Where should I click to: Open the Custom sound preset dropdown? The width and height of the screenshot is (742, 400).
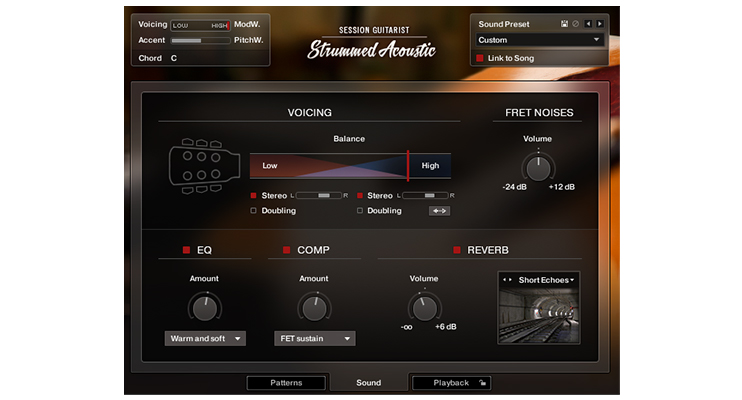[x=539, y=40]
